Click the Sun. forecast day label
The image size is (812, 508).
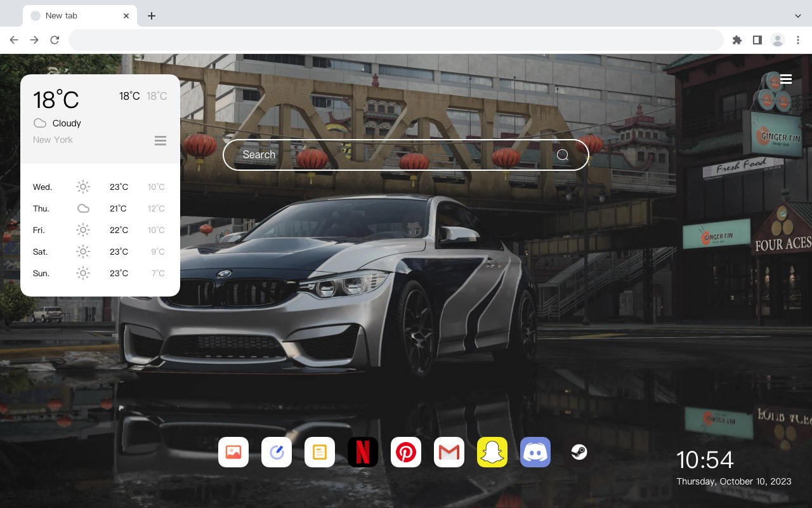point(41,273)
